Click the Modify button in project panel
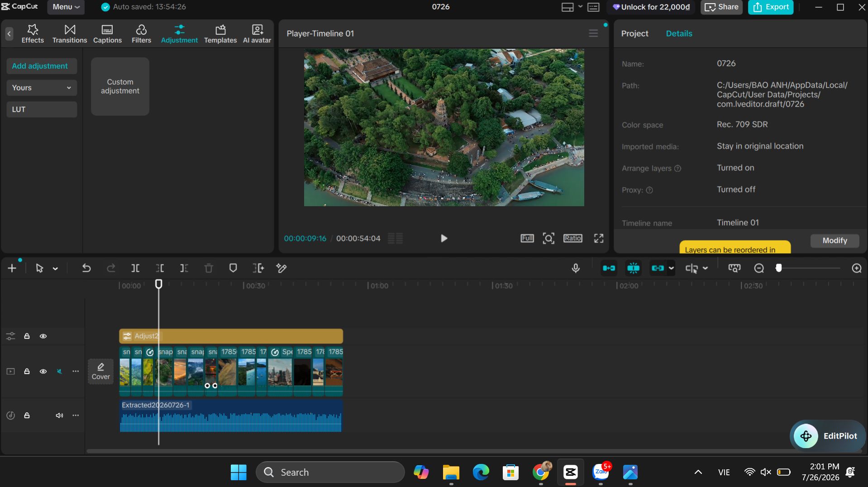Screen dimensions: 868x487 pyautogui.click(x=835, y=241)
